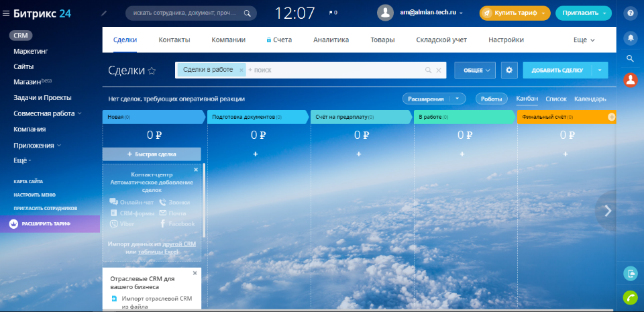Open Задачи и Проекты in sidebar
This screenshot has height=312, width=644.
pos(42,98)
